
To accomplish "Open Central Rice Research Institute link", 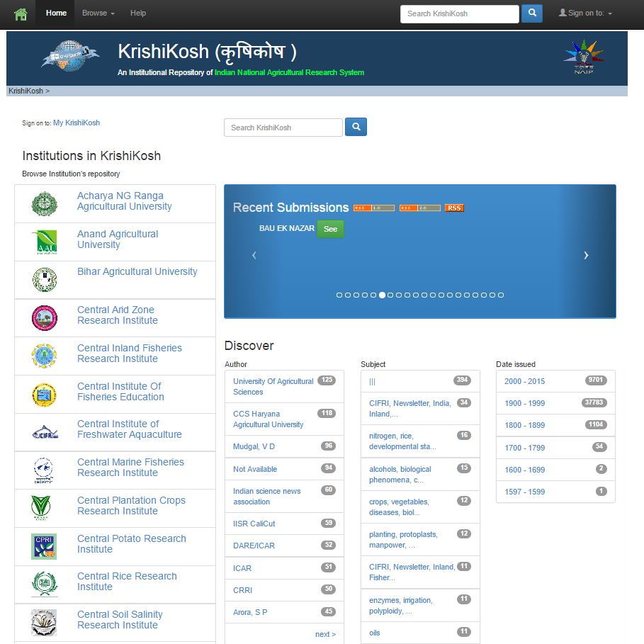I will pos(127,582).
